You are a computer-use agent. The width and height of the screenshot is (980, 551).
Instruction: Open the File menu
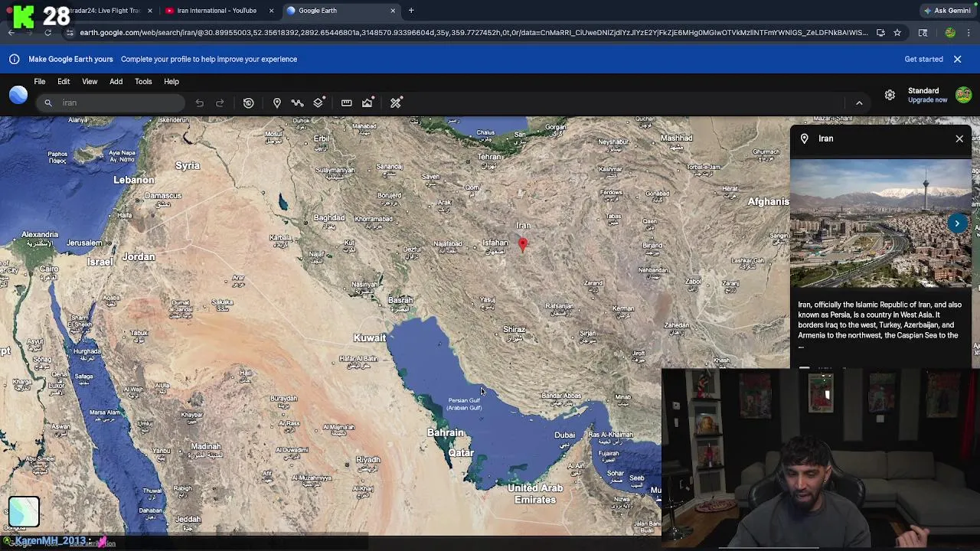(40, 81)
